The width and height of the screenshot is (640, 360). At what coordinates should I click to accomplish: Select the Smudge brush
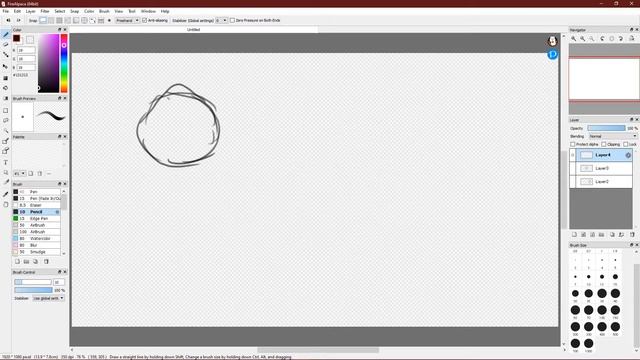(36, 252)
